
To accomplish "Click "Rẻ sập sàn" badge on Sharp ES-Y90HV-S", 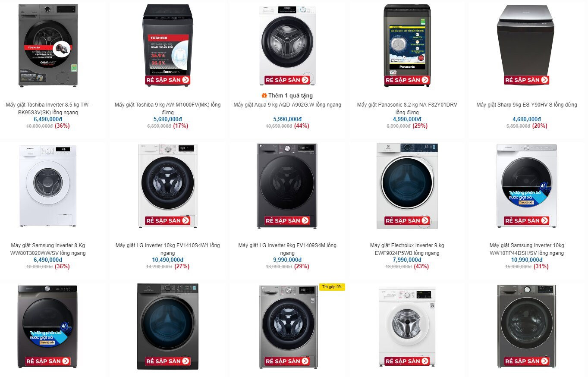I will pos(527,80).
